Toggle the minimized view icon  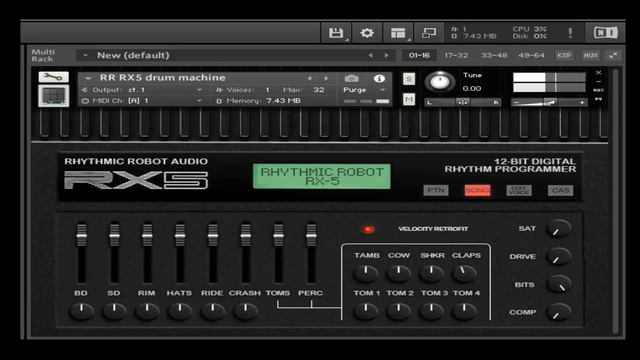(x=429, y=33)
